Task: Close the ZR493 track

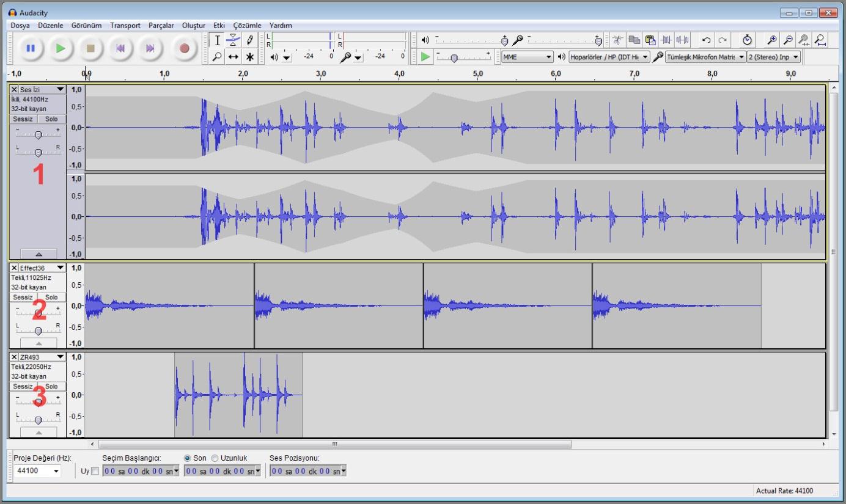Action: point(14,357)
